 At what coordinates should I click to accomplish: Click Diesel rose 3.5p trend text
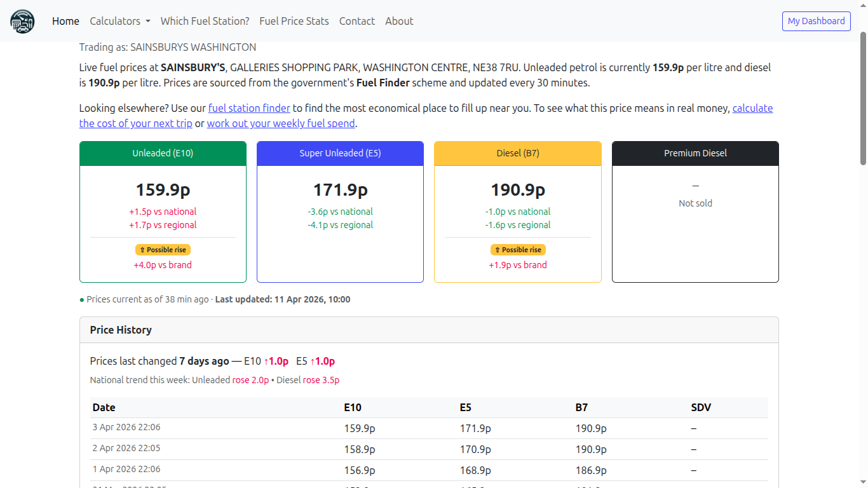tap(308, 380)
